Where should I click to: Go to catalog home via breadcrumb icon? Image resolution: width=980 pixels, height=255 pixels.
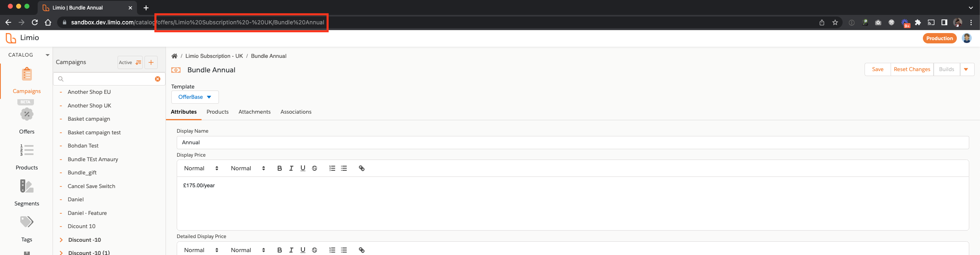tap(175, 56)
